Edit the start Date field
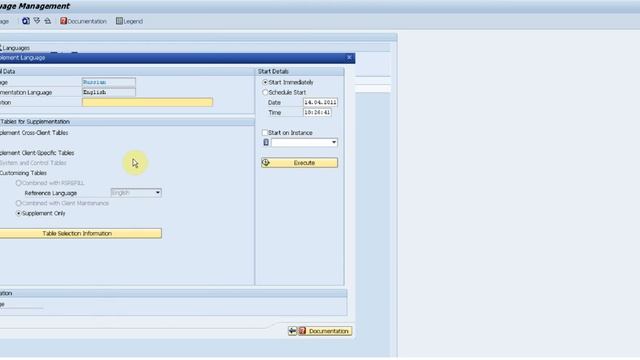The image size is (640, 360). tap(320, 102)
